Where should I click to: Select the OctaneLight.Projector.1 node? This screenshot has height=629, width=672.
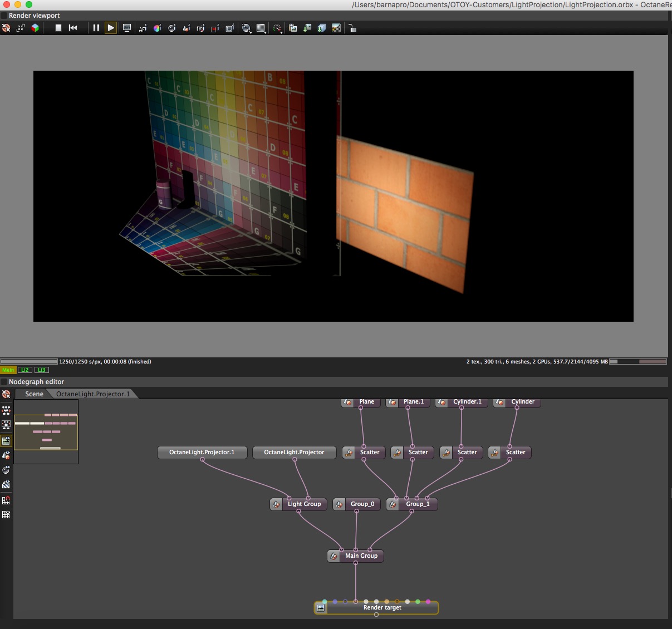(202, 452)
